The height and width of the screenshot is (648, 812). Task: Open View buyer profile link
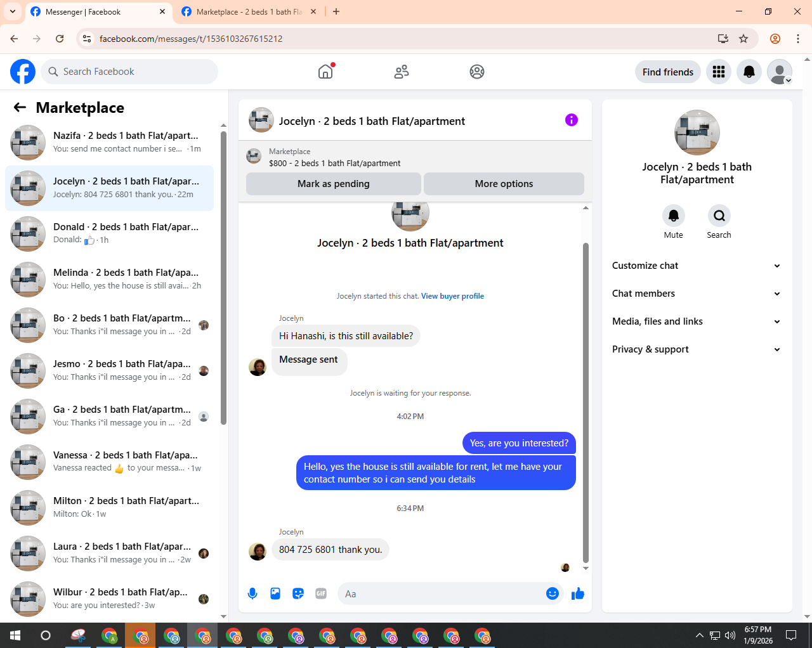click(x=452, y=296)
